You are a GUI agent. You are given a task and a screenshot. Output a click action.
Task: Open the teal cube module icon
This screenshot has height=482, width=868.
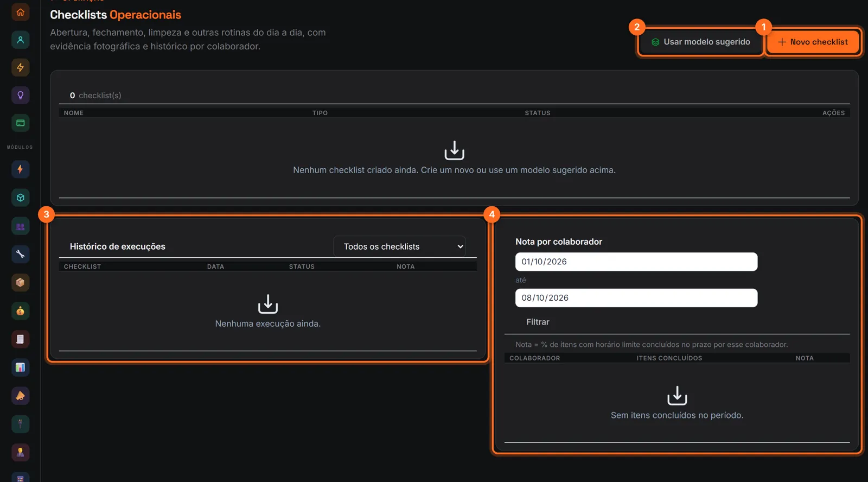click(21, 198)
